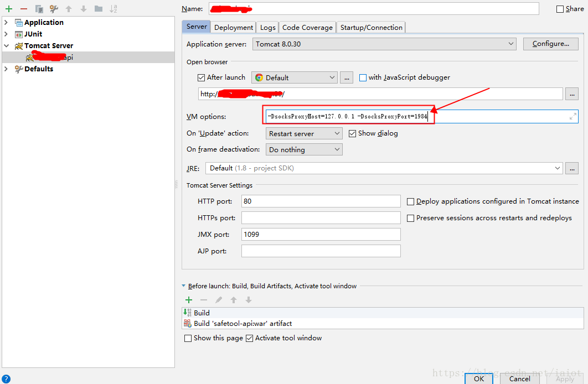This screenshot has height=384, width=588.
Task: Click OK to save configuration
Action: (479, 379)
